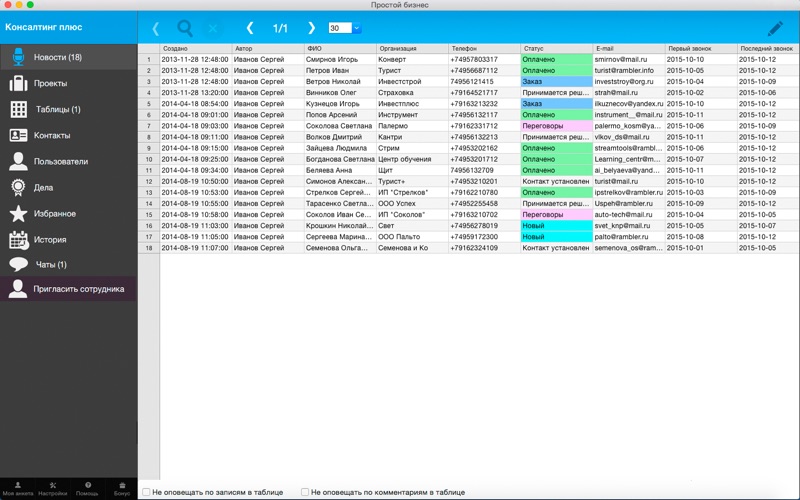Click pink Переговоры status for Соколова Светлана
This screenshot has width=800, height=500.
point(557,126)
